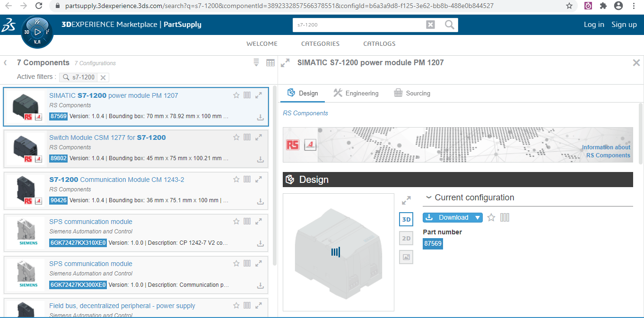644x318 pixels.
Task: Compare current configuration in detail panel
Action: [505, 217]
